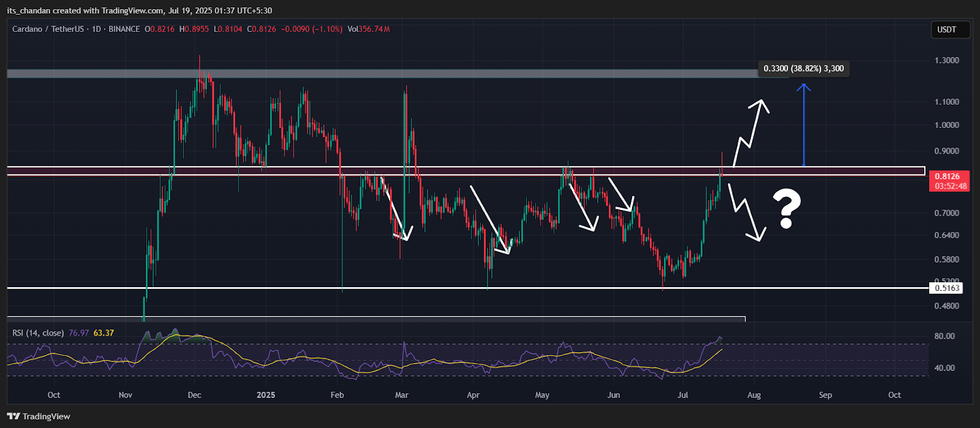Click the Nov label on the time axis
The image size is (980, 428).
pos(125,395)
